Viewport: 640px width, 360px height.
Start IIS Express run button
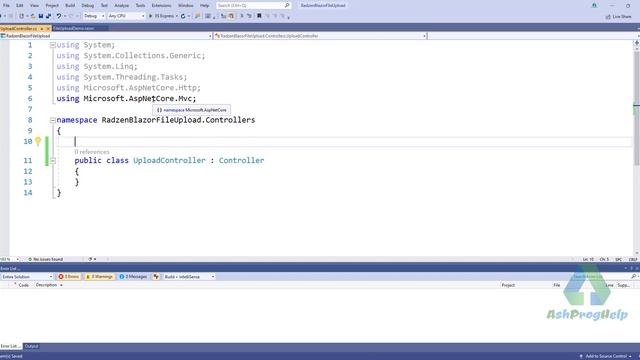pos(161,16)
